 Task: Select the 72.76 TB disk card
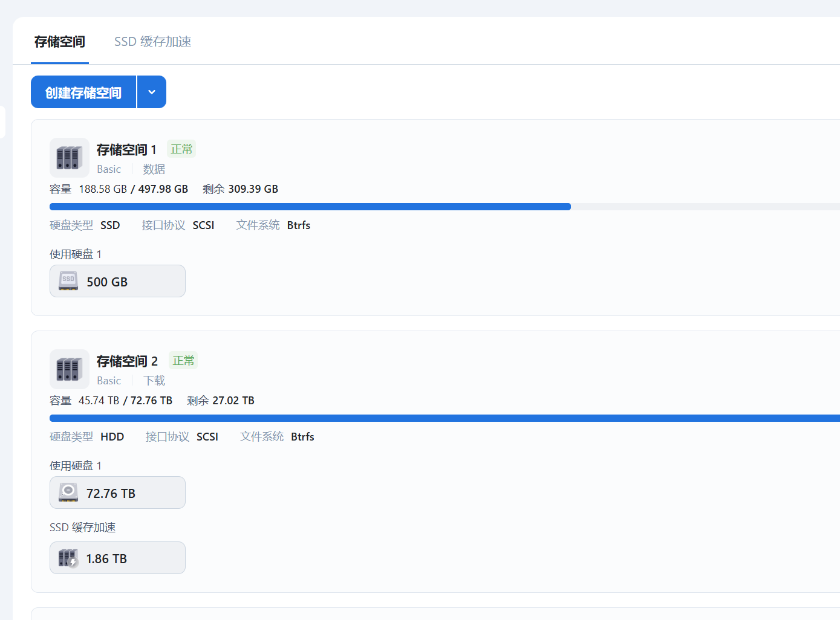[x=117, y=492]
